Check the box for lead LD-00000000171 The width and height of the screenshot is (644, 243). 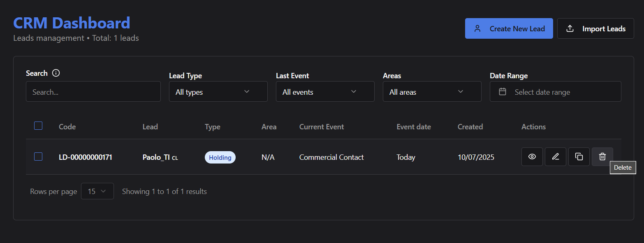point(38,157)
